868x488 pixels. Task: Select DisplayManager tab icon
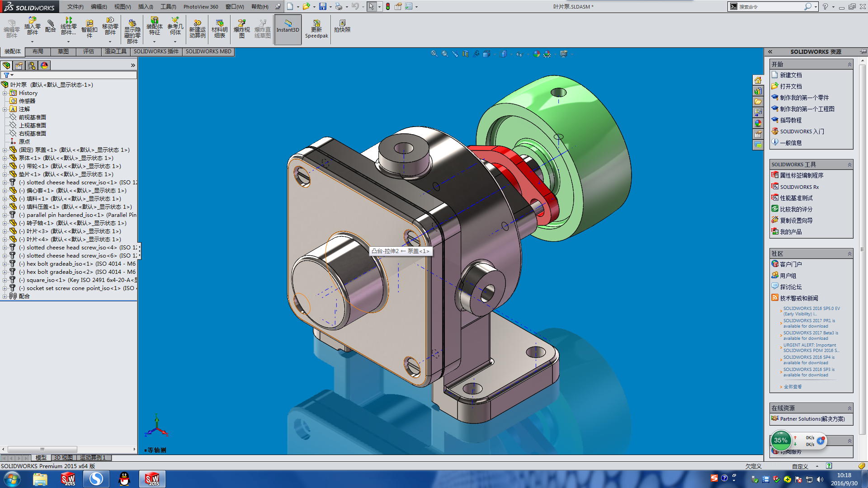point(44,66)
